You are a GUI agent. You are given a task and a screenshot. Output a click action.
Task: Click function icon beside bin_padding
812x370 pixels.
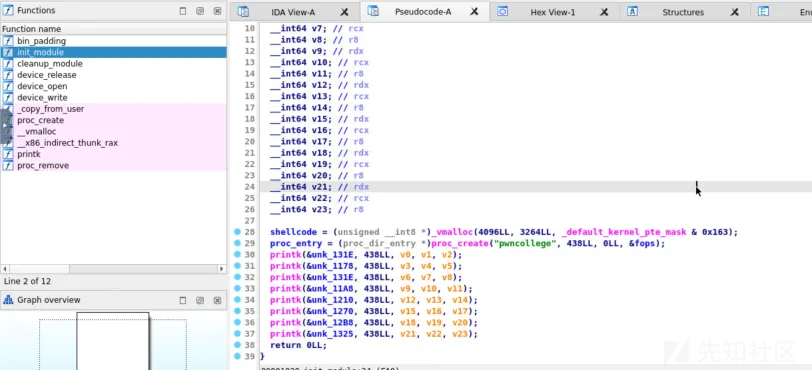pos(8,41)
